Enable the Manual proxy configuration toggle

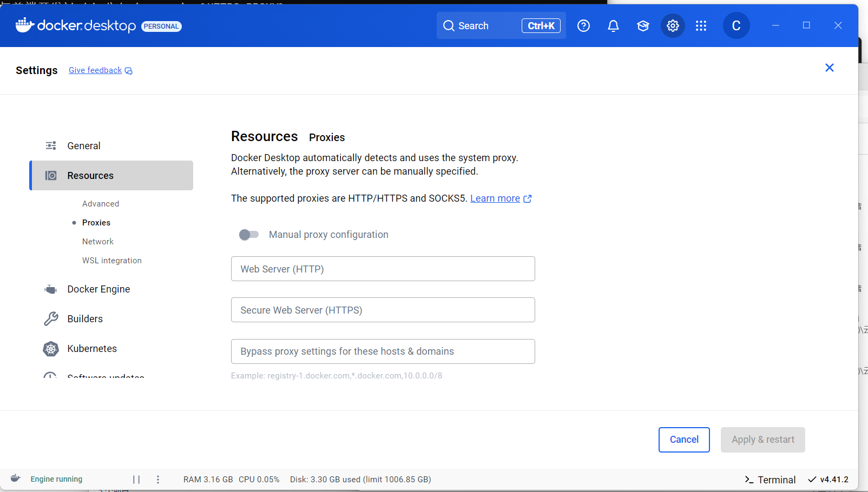(249, 235)
